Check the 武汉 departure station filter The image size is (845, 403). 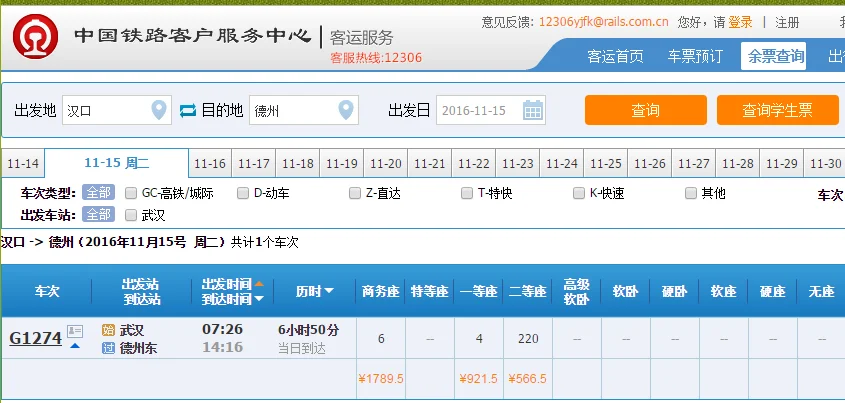(130, 216)
